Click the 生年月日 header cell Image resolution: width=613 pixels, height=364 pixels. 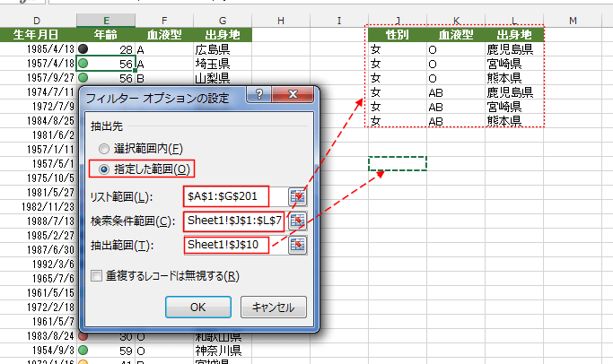pyautogui.click(x=38, y=35)
